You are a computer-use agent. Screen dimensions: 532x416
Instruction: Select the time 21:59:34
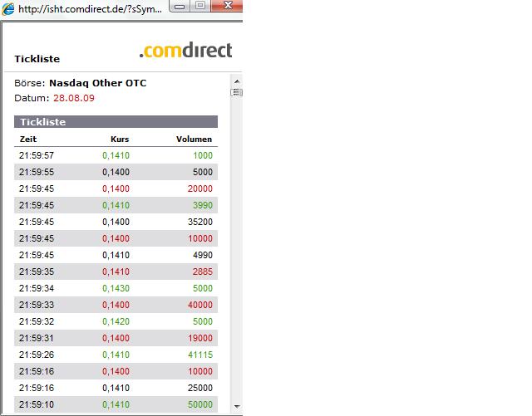tap(37, 288)
